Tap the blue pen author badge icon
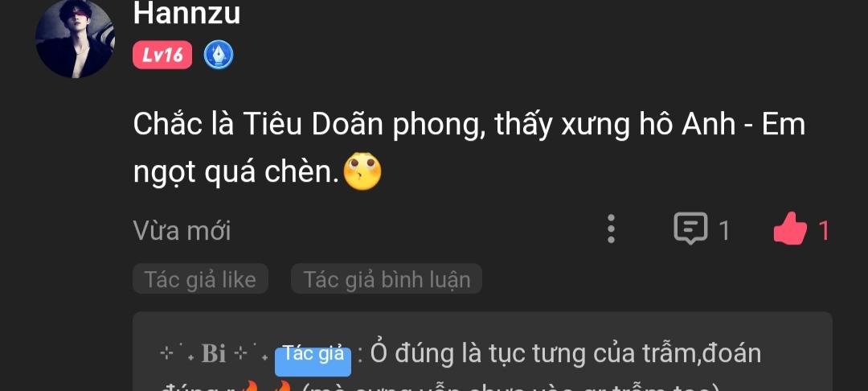This screenshot has width=868, height=391. (219, 55)
